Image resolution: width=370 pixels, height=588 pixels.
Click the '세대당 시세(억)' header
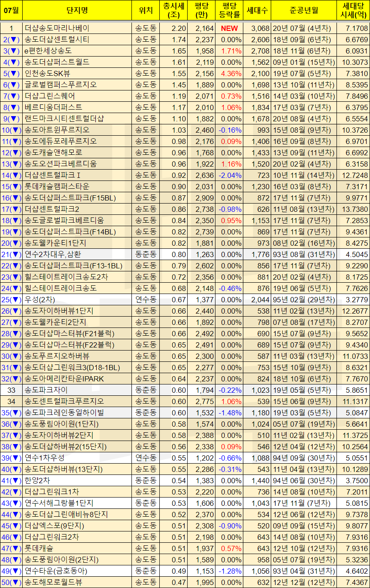tap(353, 10)
